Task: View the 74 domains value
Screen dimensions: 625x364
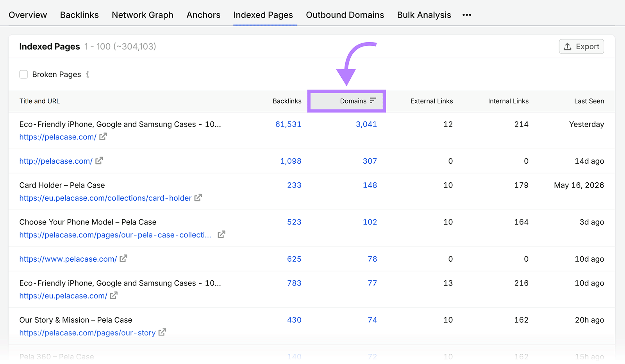Action: [372, 320]
